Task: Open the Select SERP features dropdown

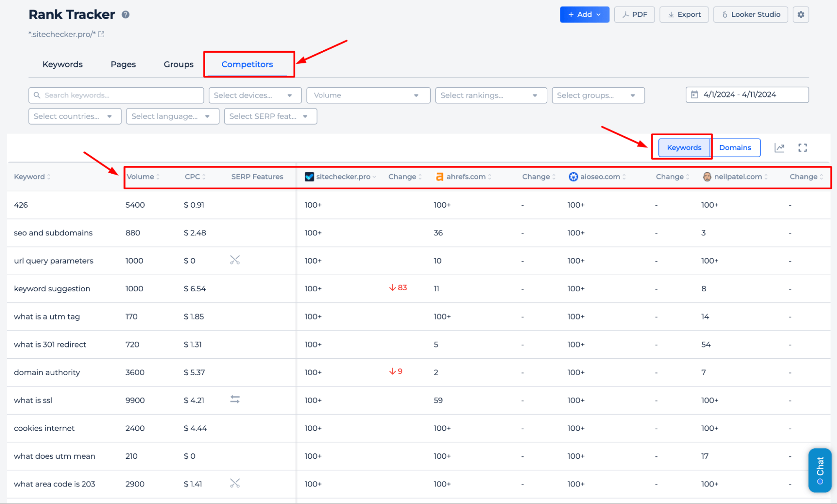Action: tap(270, 116)
